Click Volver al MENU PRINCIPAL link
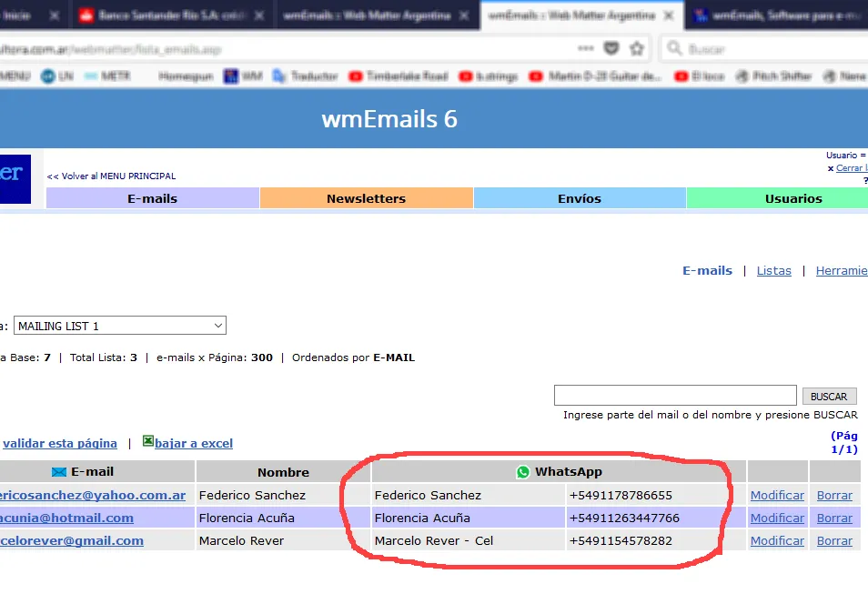 point(112,176)
